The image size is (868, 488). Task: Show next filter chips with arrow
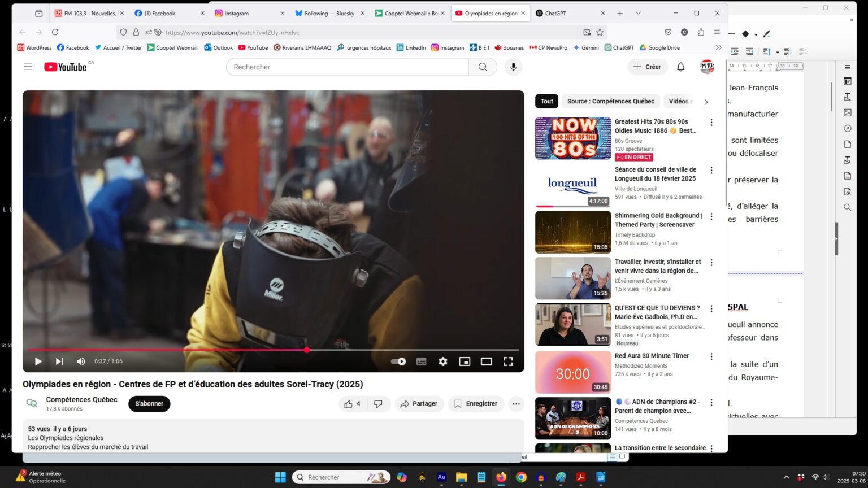706,102
